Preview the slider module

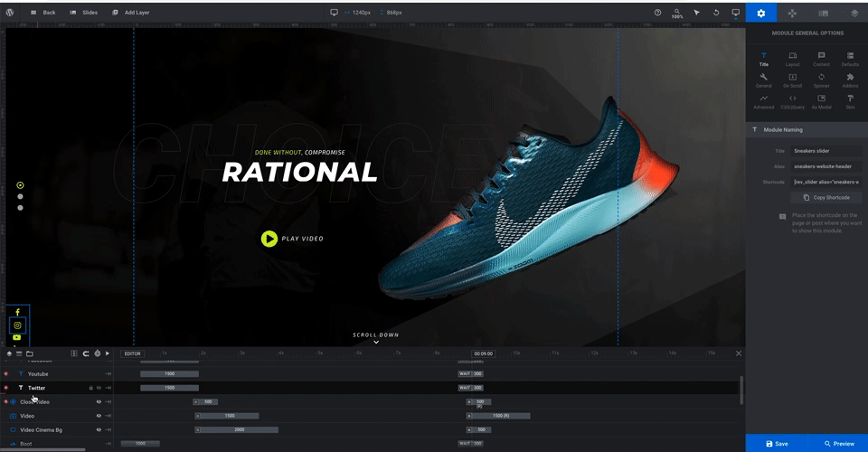[x=838, y=443]
